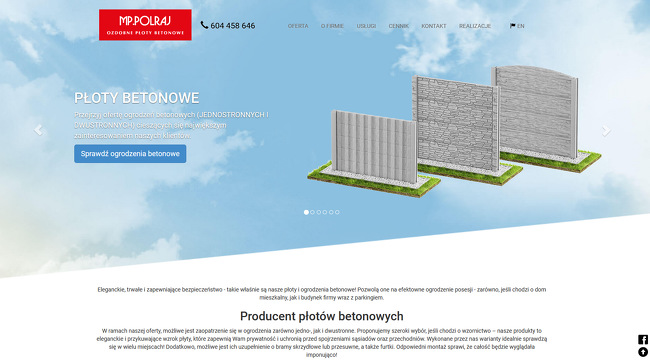Open the OFERTA menu item

click(298, 26)
